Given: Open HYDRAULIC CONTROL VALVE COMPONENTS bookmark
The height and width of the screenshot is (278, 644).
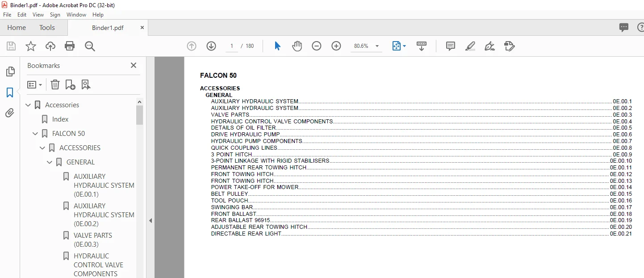Looking at the screenshot, I should (x=98, y=265).
